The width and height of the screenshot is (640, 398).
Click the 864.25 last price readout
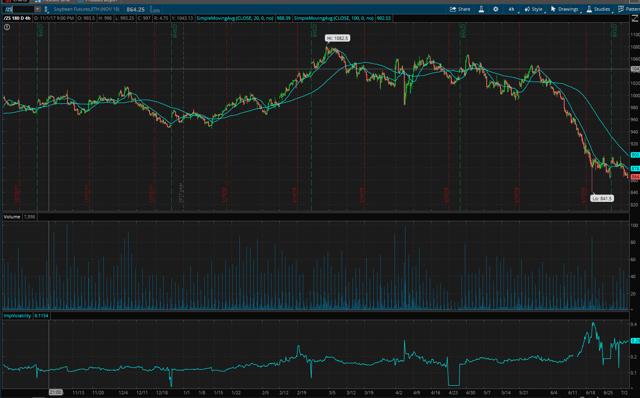click(135, 9)
